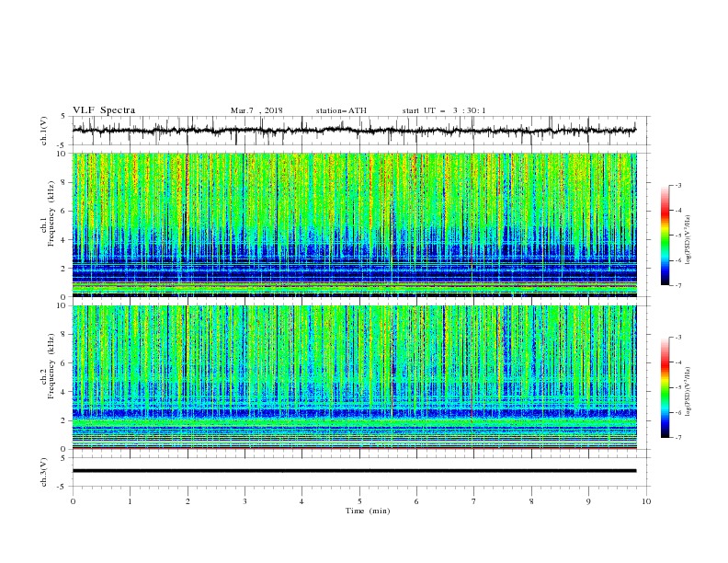The height and width of the screenshot is (563, 728).
Task: Select the "station=ATH" header text
Action: tap(341, 110)
